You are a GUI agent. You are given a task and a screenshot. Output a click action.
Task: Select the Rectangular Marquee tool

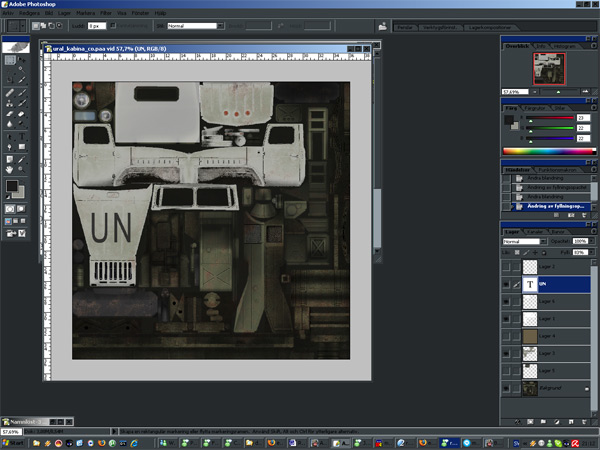pyautogui.click(x=9, y=61)
